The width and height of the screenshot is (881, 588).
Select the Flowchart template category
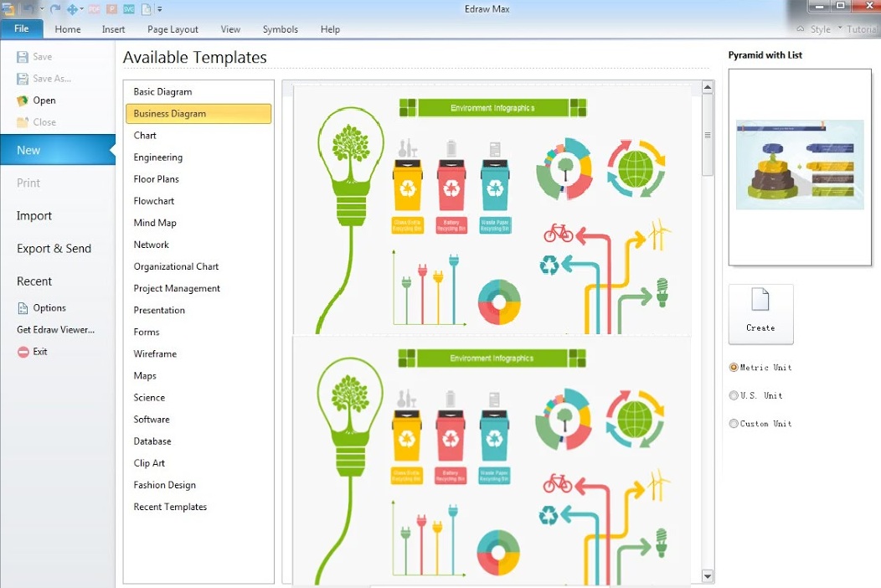coord(154,201)
